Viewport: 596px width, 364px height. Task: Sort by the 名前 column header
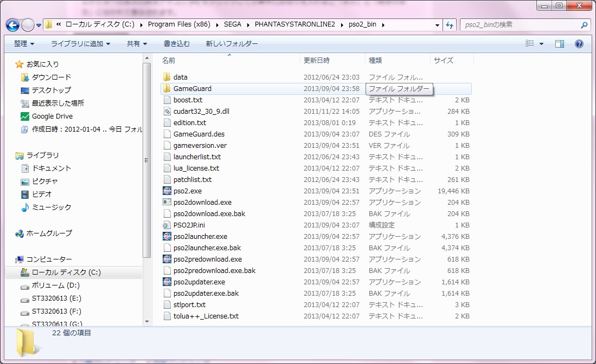[x=169, y=60]
